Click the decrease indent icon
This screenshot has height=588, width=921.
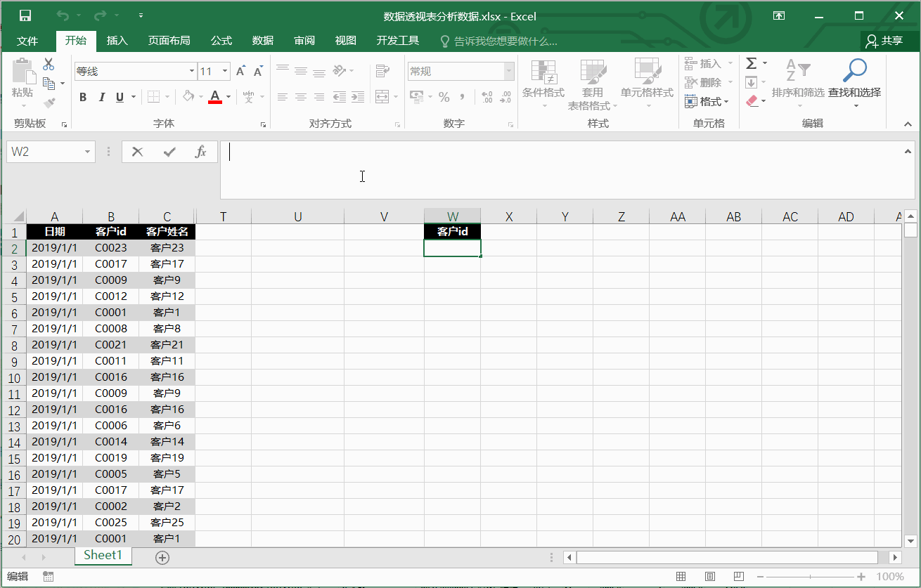[x=340, y=96]
